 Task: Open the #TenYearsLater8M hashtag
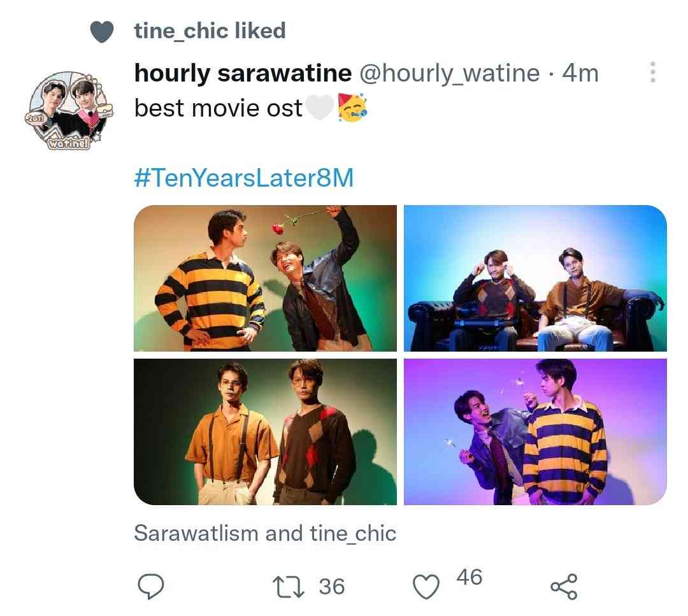pos(243,178)
